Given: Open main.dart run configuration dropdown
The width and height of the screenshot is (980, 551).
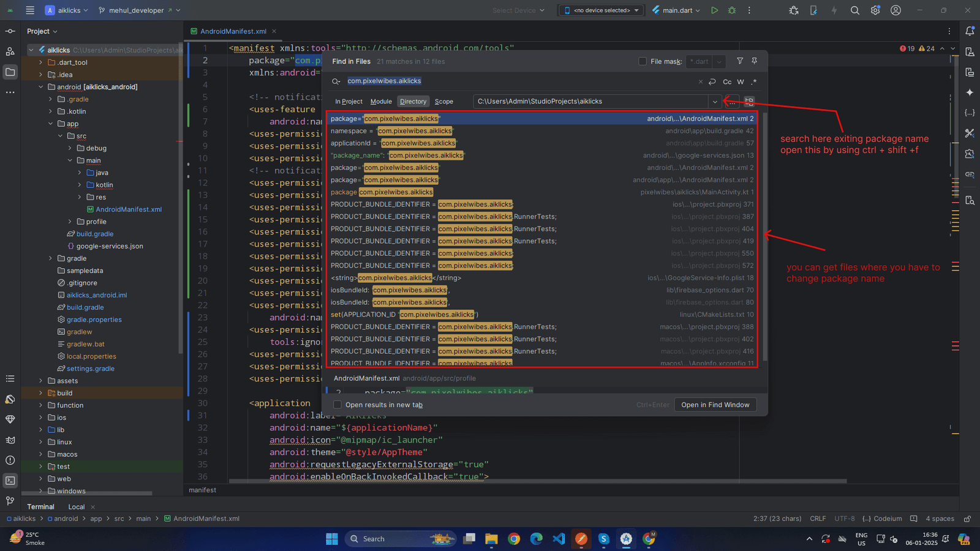Looking at the screenshot, I should [677, 10].
